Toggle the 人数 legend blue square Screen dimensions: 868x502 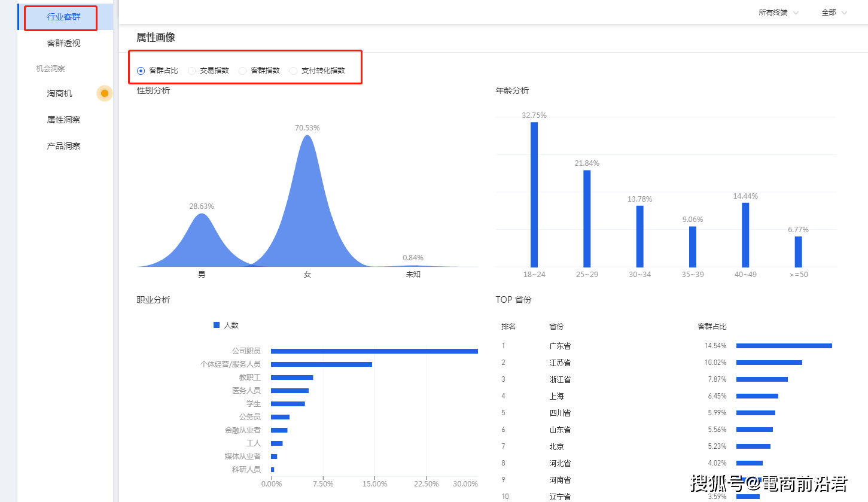tap(217, 325)
